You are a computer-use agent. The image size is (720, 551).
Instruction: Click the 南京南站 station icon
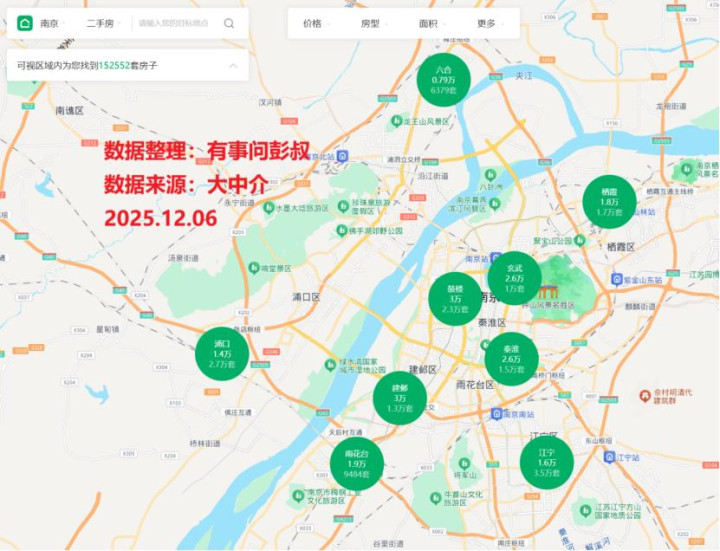[x=496, y=414]
